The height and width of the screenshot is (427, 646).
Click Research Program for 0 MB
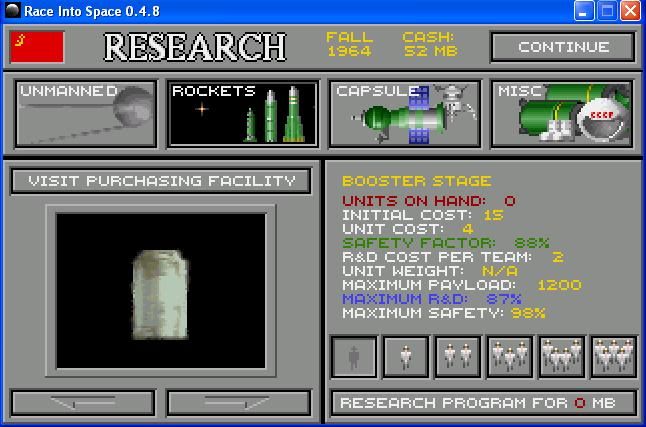[484, 403]
